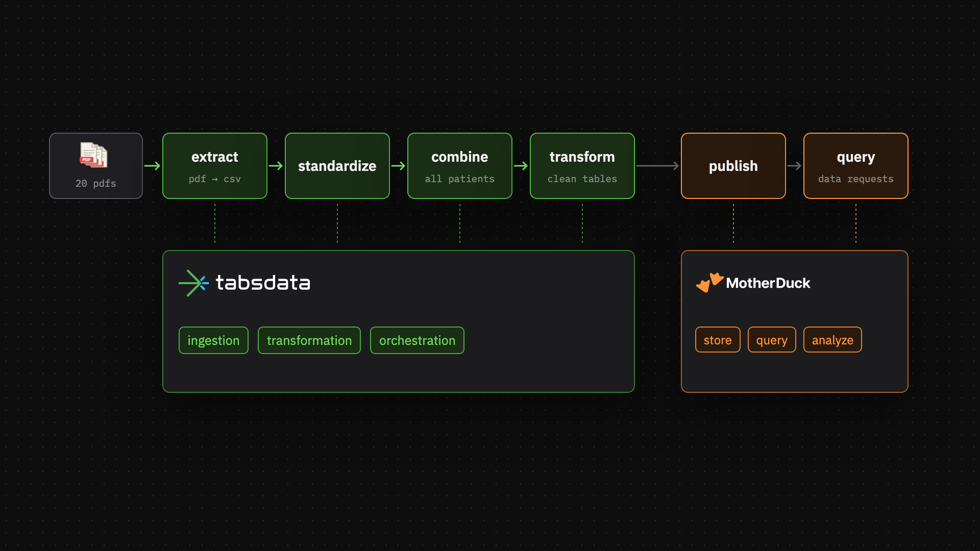The width and height of the screenshot is (980, 551).
Task: Click the tabsdata wordmark text
Action: click(263, 283)
